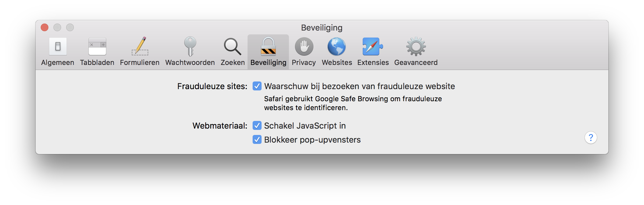644x205 pixels.
Task: Click the gray minimize window button
Action: click(x=57, y=28)
